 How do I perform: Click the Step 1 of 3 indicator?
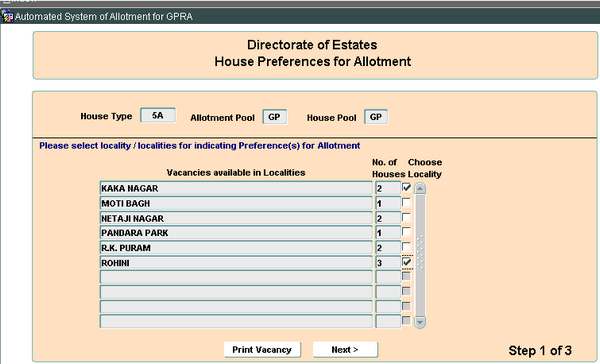tap(540, 350)
